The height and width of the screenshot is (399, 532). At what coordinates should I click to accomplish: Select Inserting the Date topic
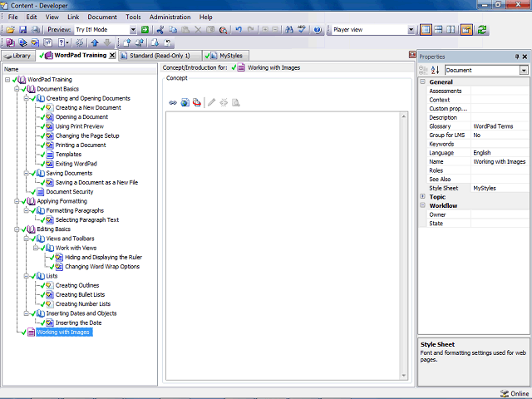point(78,323)
